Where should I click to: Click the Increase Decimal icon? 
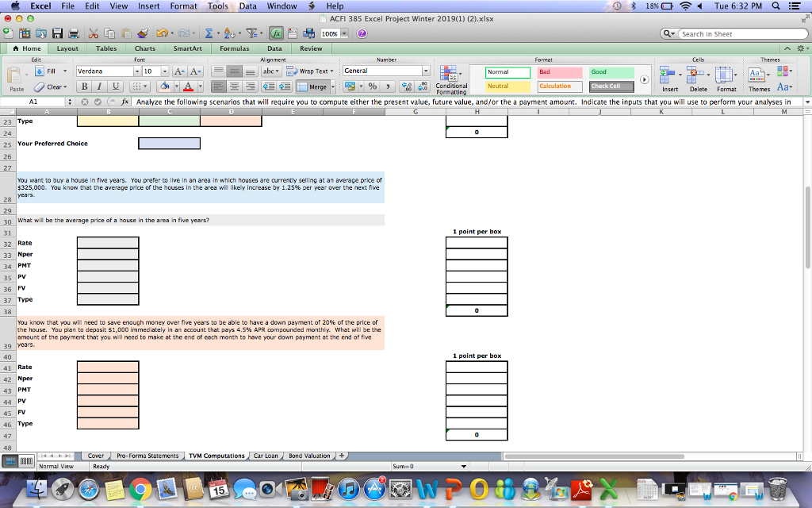point(421,86)
